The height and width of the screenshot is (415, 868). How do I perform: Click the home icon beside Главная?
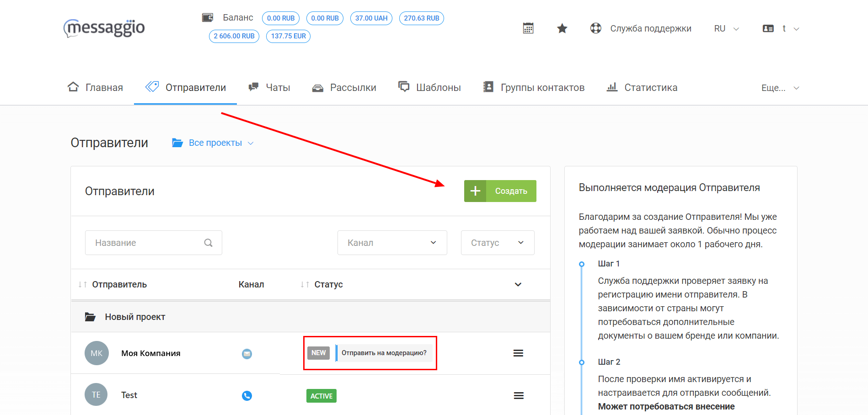73,87
